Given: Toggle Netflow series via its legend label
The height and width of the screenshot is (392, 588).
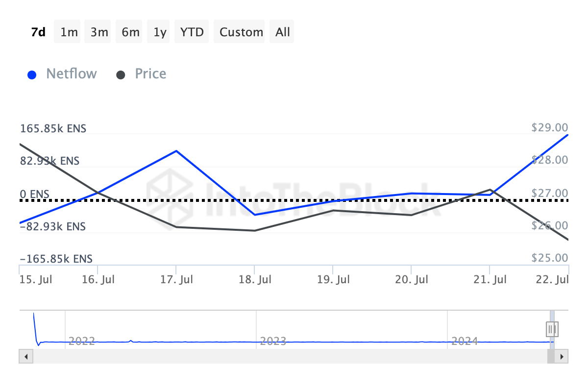Looking at the screenshot, I should [72, 74].
